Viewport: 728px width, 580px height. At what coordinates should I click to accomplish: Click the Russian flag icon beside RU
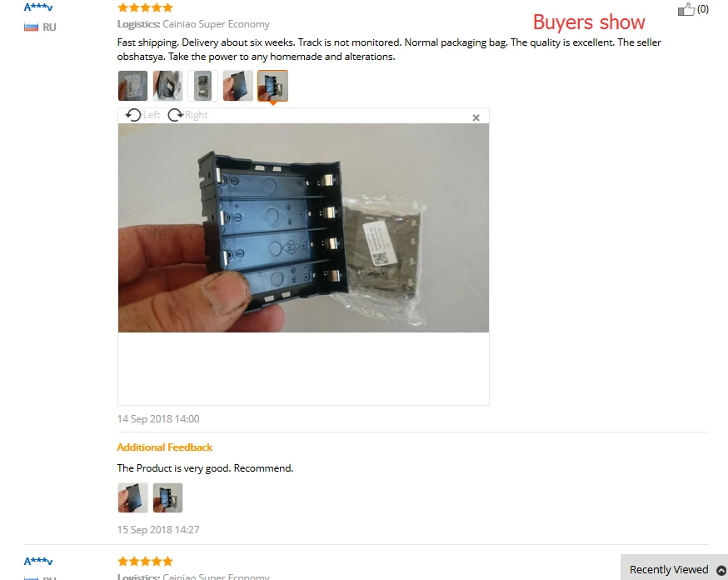[x=31, y=27]
